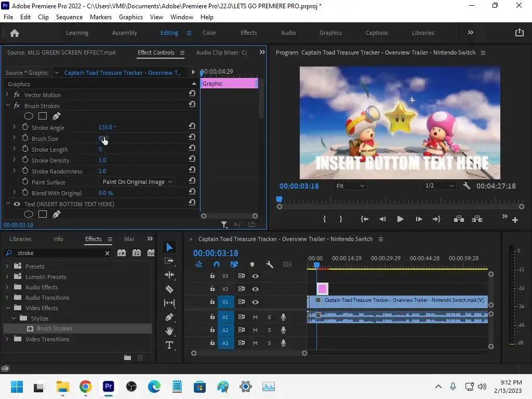Click Mark In in the Program Monitor
The height and width of the screenshot is (399, 532).
click(324, 219)
